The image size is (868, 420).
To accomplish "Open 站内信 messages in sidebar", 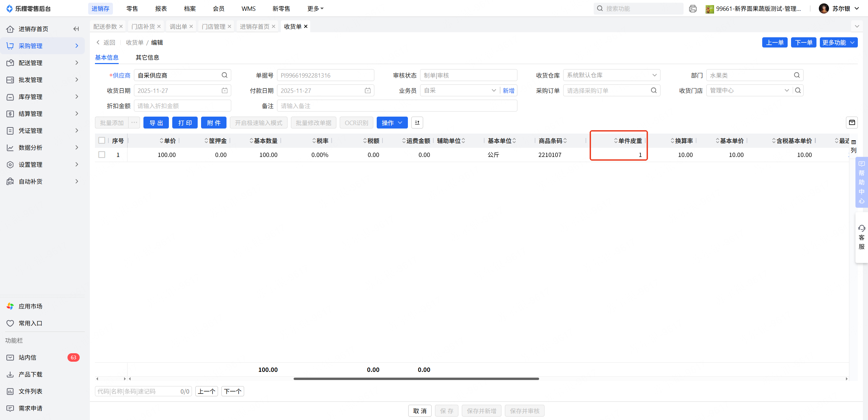I will 27,357.
